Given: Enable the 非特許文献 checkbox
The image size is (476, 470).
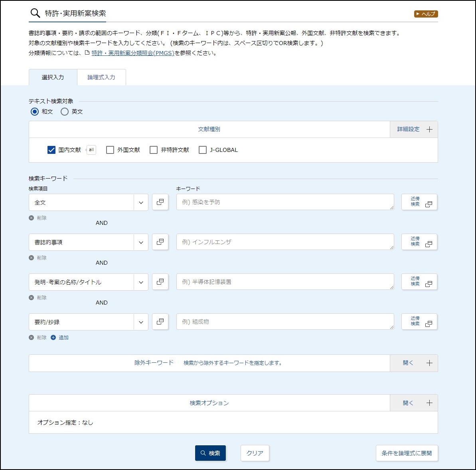Looking at the screenshot, I should (154, 150).
